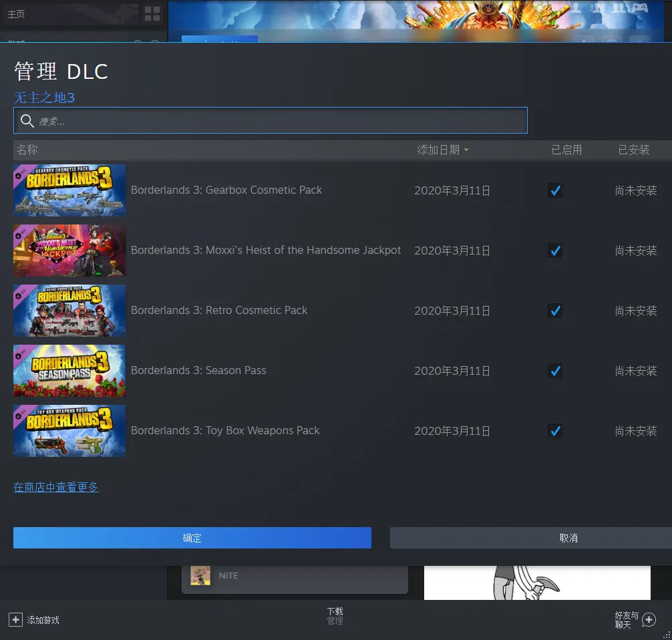The image size is (672, 640).
Task: Toggle Moxxi's Heist of the Handsome Jackpot checkbox
Action: pyautogui.click(x=555, y=251)
